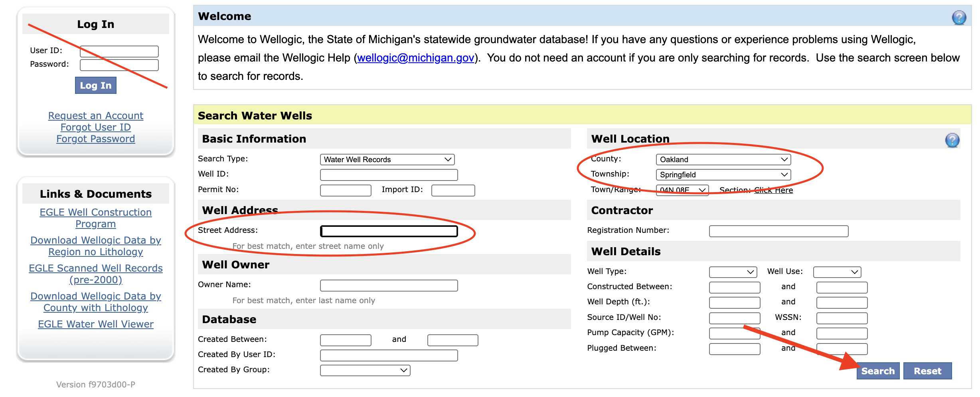Open the County dropdown showing Oakland

pos(723,159)
